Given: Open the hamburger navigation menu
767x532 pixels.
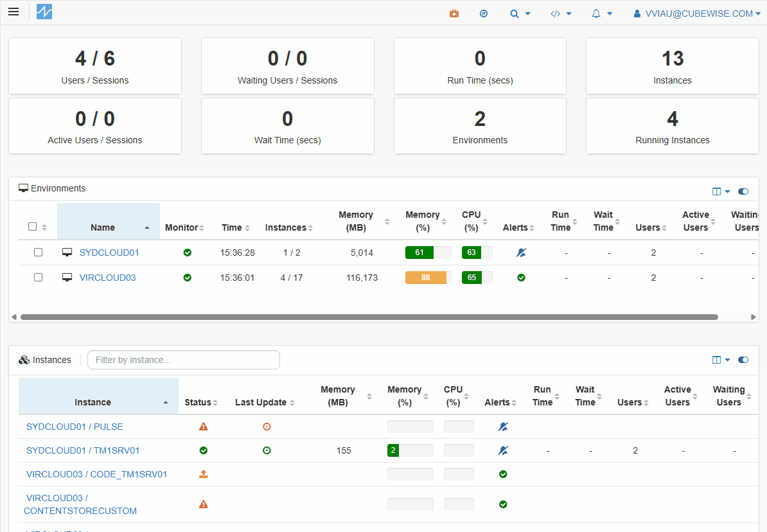Looking at the screenshot, I should 13,12.
